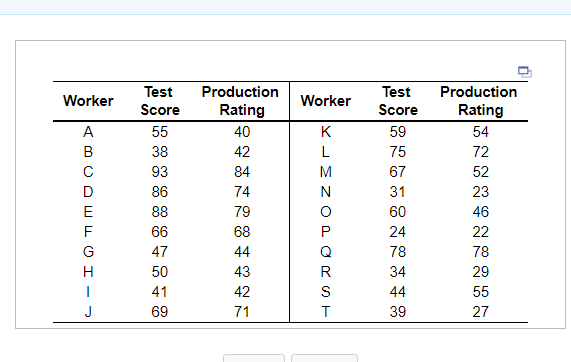Select worker M label
This screenshot has height=362, width=571.
(x=326, y=172)
